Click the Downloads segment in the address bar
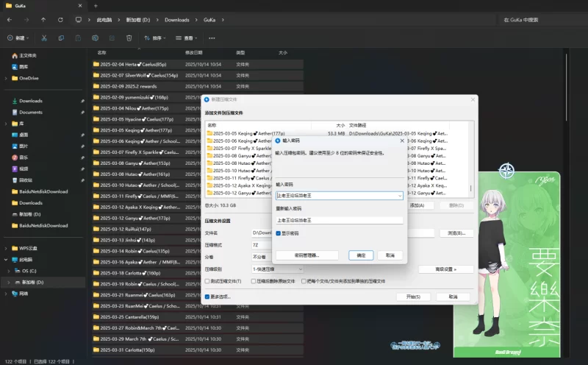The width and height of the screenshot is (588, 365). (x=176, y=20)
